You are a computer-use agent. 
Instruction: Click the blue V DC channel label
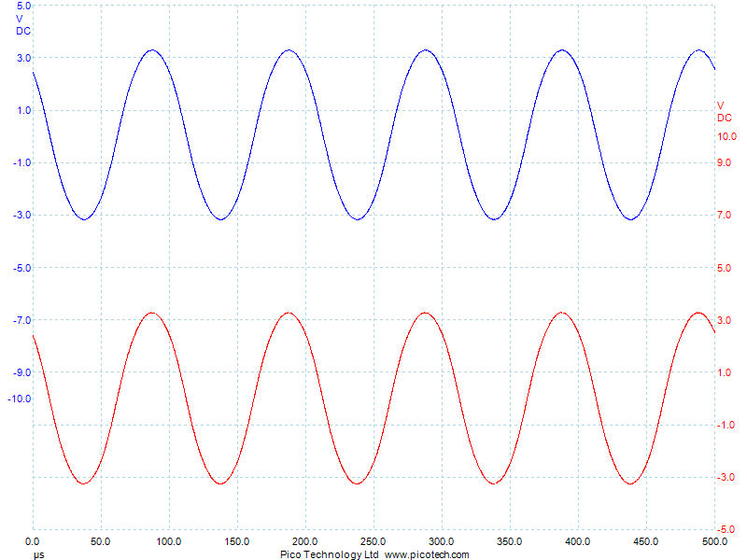(22, 25)
